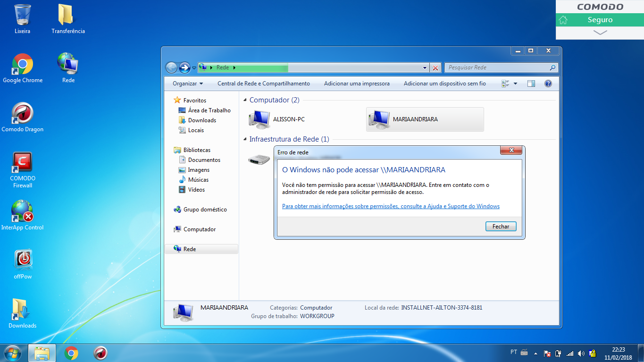The width and height of the screenshot is (644, 362).
Task: Go back with Explorer back arrow
Action: (171, 67)
